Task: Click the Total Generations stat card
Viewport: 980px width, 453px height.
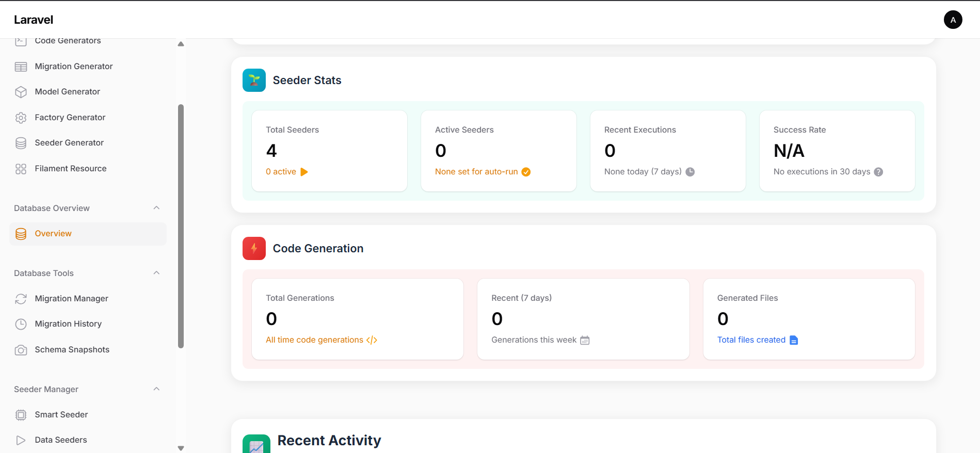Action: [x=358, y=319]
